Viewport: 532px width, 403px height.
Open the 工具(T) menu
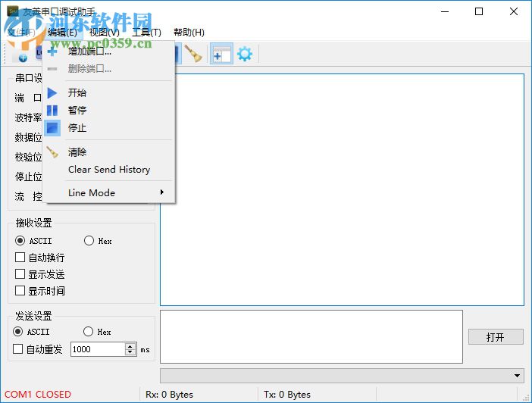146,33
